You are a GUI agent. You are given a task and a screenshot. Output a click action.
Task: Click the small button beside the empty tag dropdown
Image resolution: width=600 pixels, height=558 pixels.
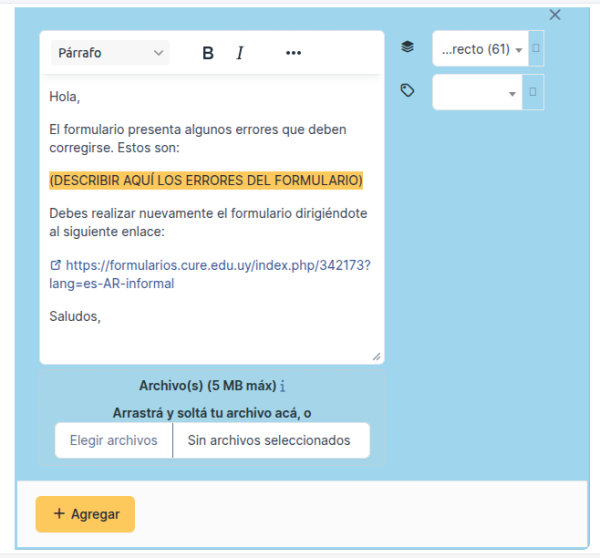coord(533,92)
